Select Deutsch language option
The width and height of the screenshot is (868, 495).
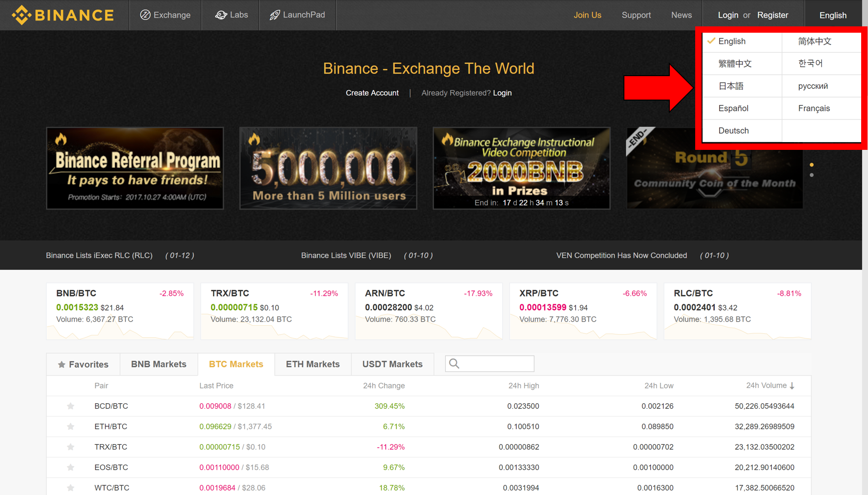[742, 131]
